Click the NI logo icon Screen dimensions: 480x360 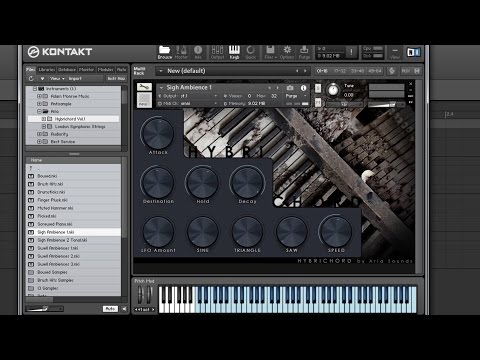[414, 52]
